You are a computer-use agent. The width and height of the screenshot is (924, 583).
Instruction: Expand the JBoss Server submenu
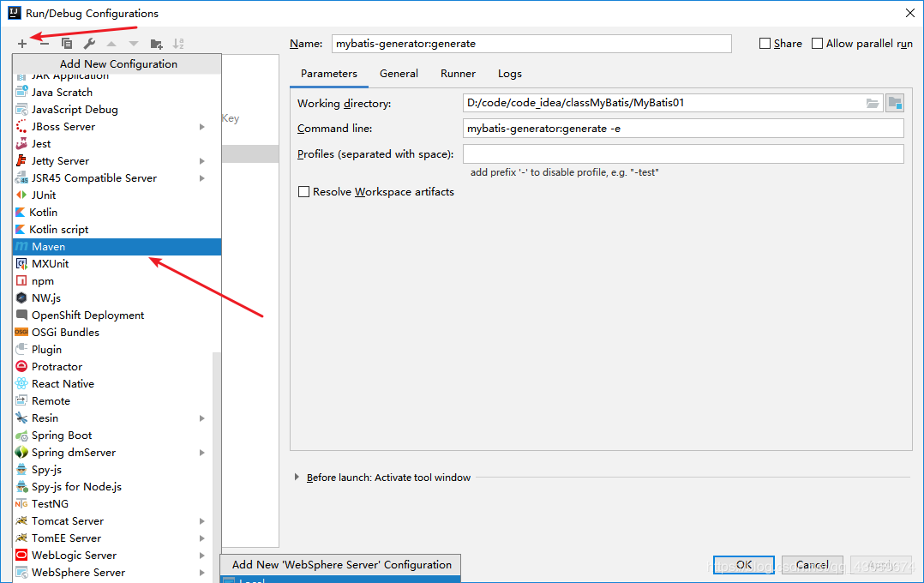202,127
